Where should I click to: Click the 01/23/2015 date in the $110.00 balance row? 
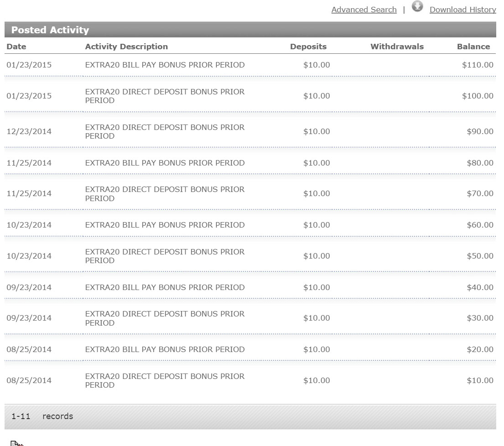pos(29,65)
